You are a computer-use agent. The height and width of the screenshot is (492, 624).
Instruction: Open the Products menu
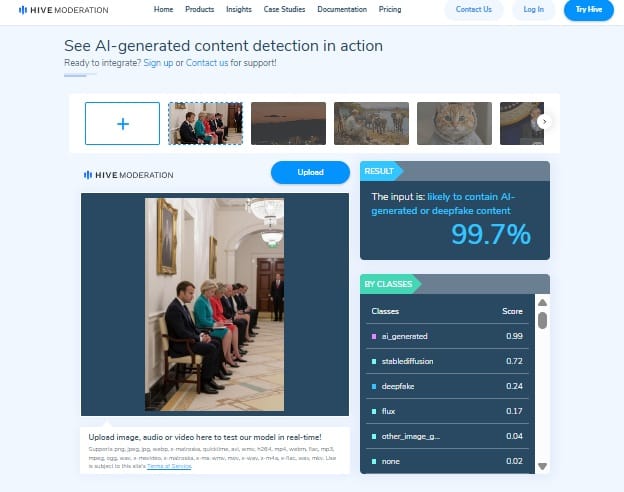(199, 9)
